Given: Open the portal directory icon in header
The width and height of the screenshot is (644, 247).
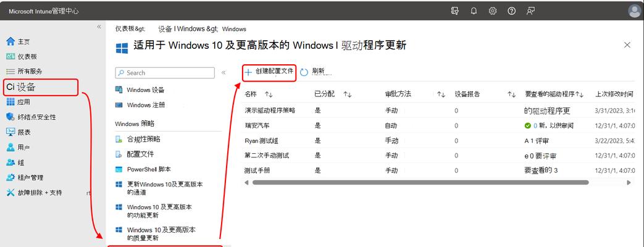Looking at the screenshot, I should coord(454,11).
